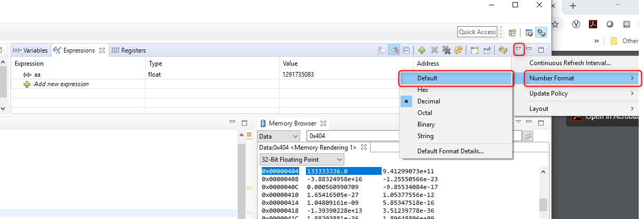Click the value 1291735083 cell
This screenshot has width=644, height=219.
pyautogui.click(x=298, y=75)
